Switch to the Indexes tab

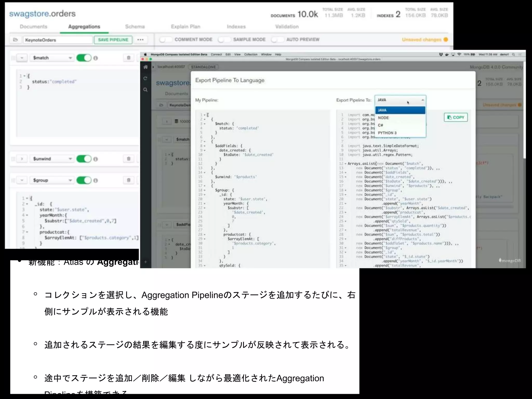click(x=236, y=26)
